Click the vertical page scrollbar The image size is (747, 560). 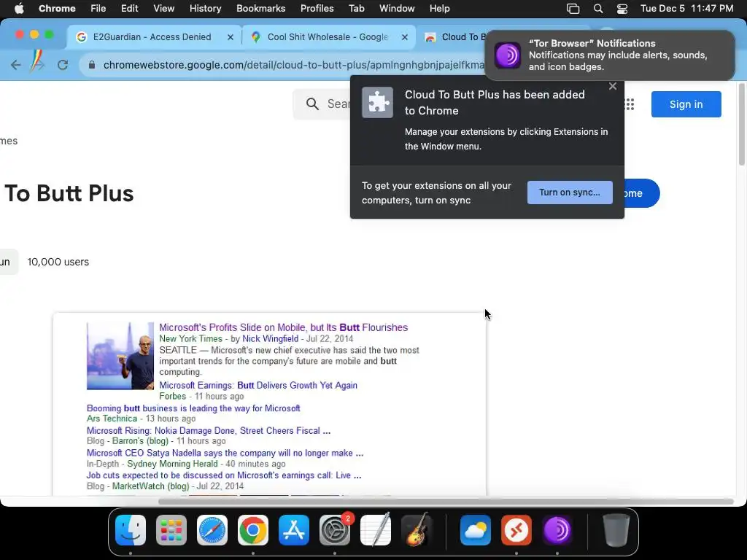point(741,125)
